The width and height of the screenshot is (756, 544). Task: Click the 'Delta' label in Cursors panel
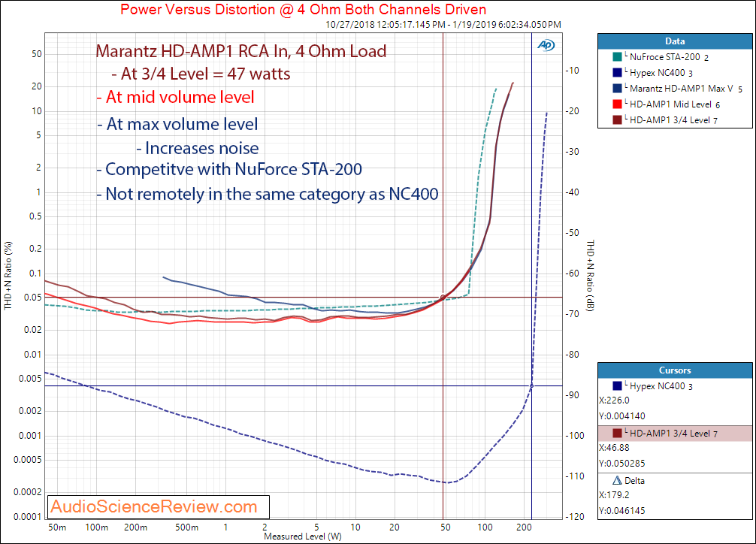click(634, 480)
